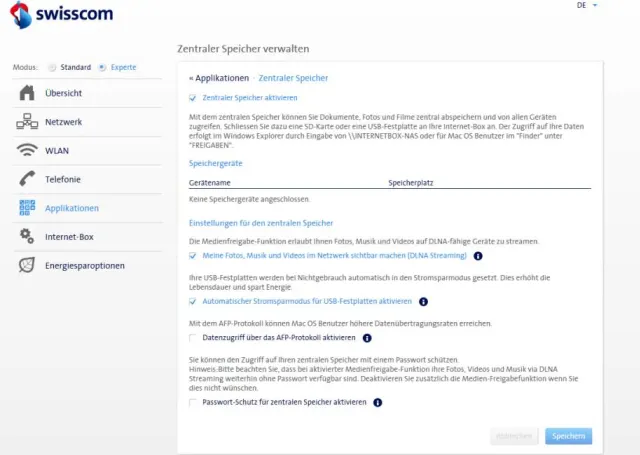
Task: Open the Netzwerk menu entry
Action: (x=64, y=122)
